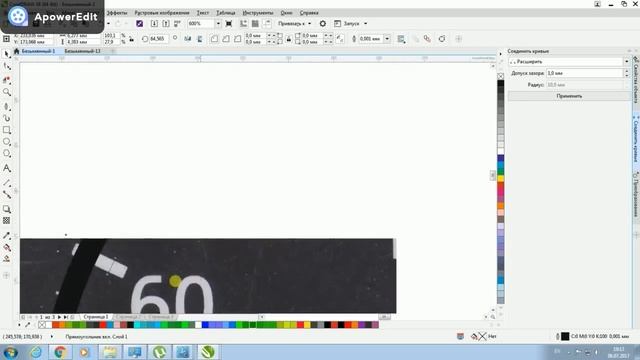Select the Text tool (A)
The image size is (640, 360).
coord(7,168)
